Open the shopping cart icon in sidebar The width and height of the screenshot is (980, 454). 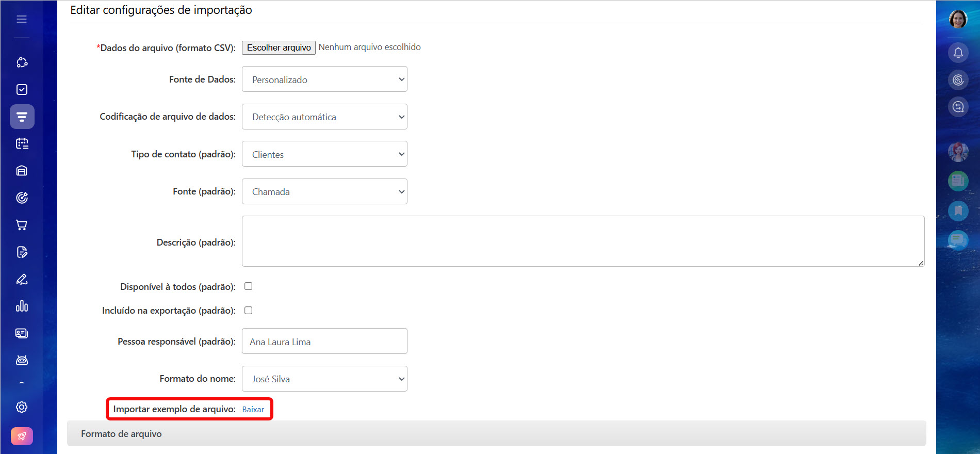pyautogui.click(x=22, y=225)
